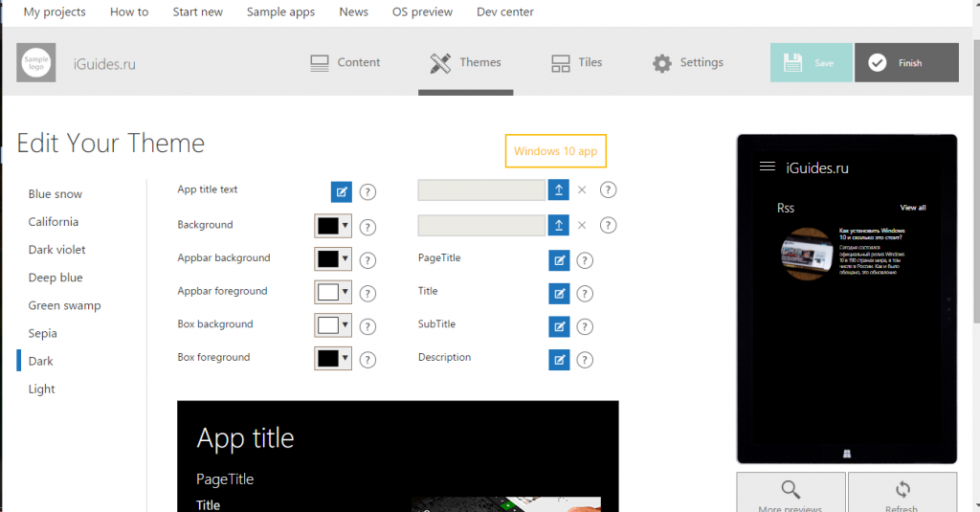Open the Settings tab
Image resolution: width=980 pixels, height=512 pixels.
point(688,62)
